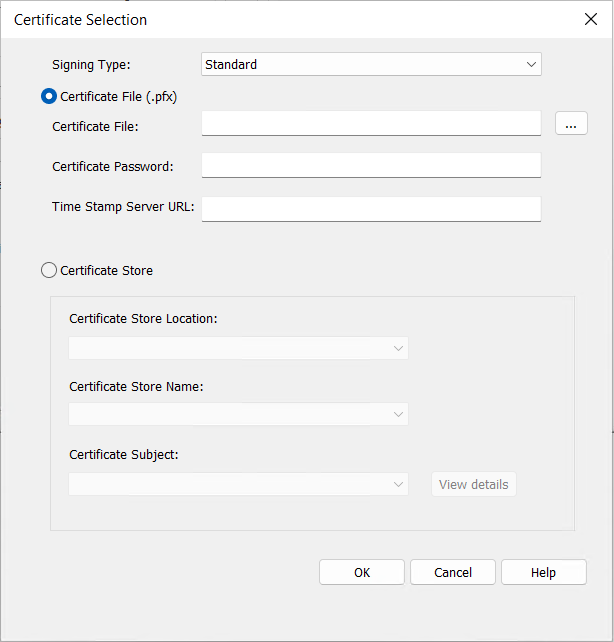
Task: Close the Certificate Selection dialog with X
Action: click(590, 19)
